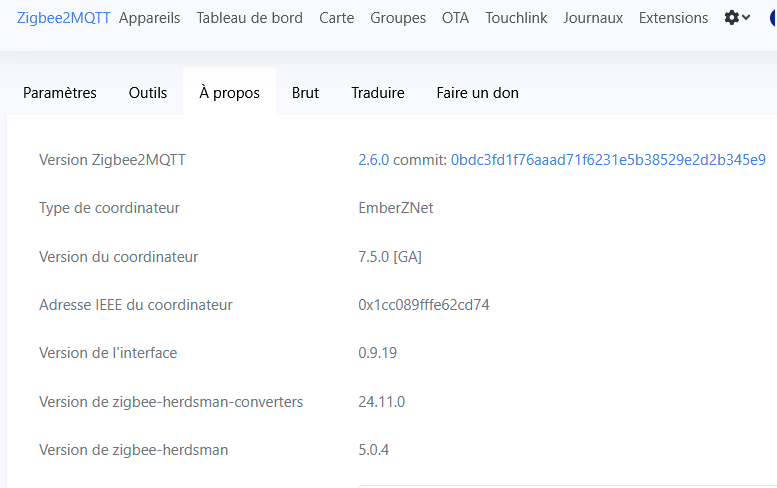777x488 pixels.
Task: Click the language flag icon at top right
Action: 773,18
